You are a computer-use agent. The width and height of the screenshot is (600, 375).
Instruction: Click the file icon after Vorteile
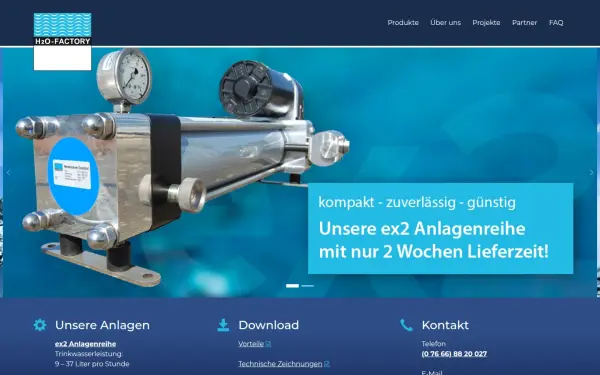coord(268,344)
